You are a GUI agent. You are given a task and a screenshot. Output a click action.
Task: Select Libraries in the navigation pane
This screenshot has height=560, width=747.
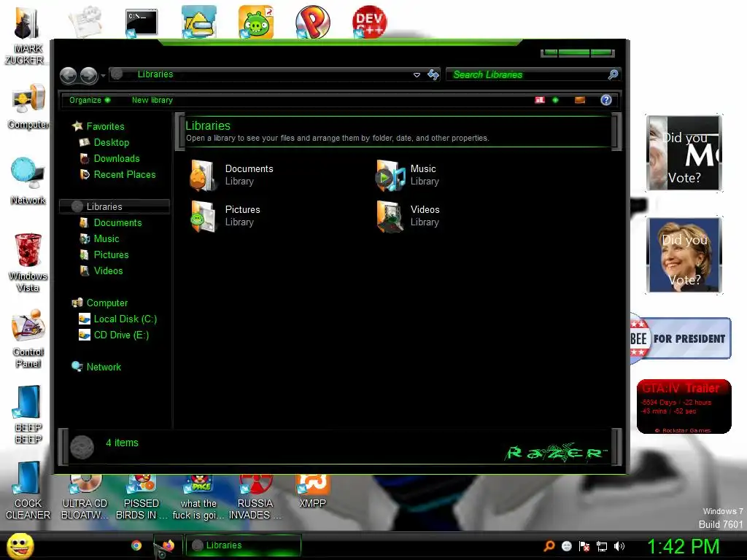point(115,206)
